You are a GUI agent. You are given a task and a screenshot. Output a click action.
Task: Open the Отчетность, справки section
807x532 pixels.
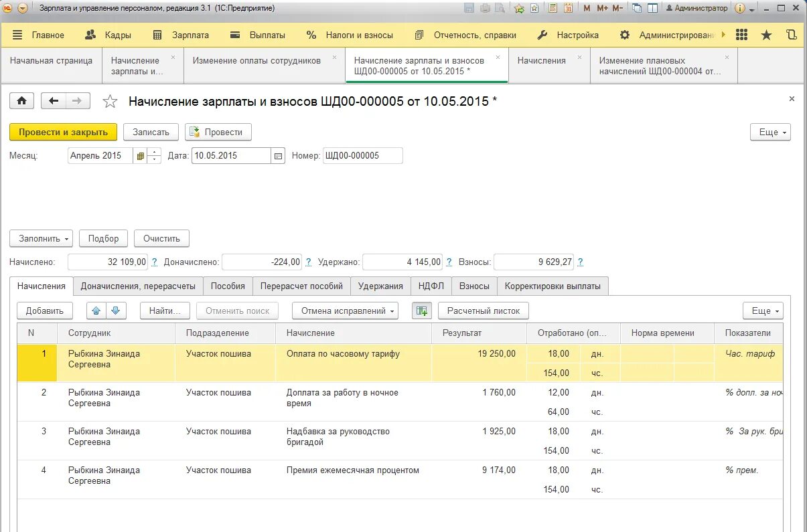(x=465, y=35)
